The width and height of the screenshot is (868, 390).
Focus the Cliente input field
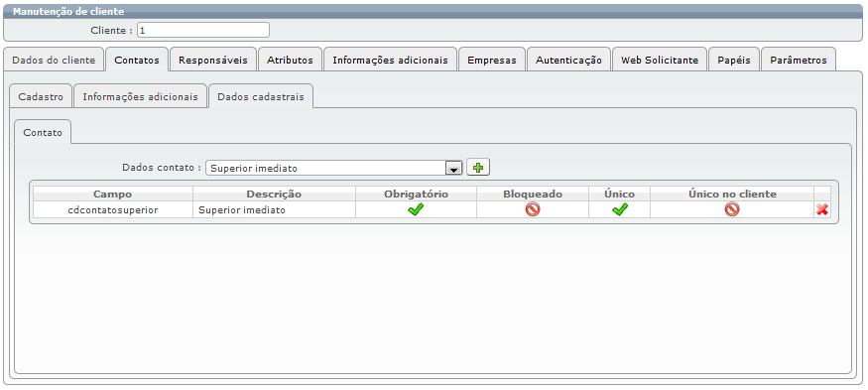pos(203,30)
